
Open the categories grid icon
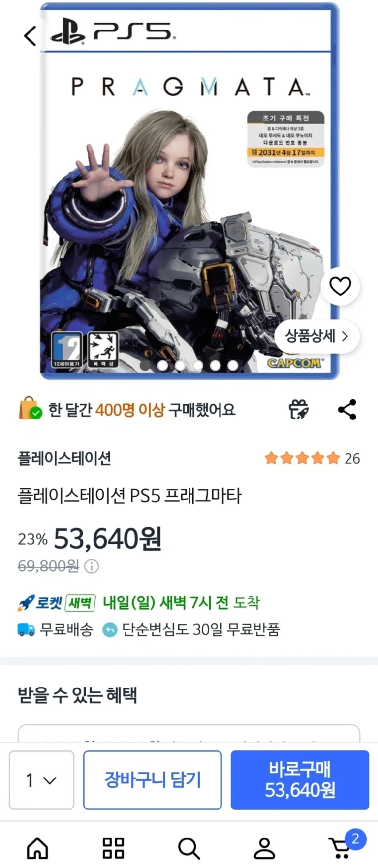[x=113, y=848]
